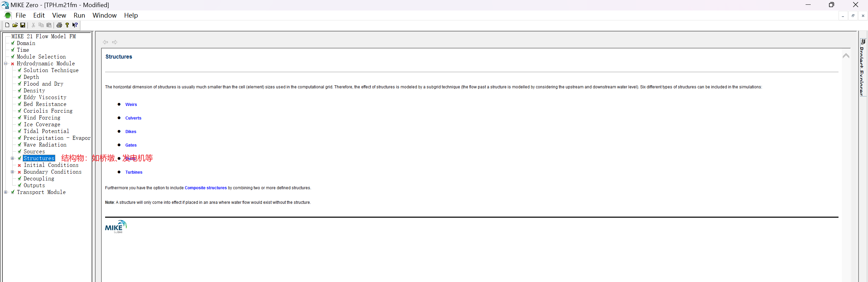Image resolution: width=868 pixels, height=282 pixels.
Task: Print using the printer icon
Action: [59, 25]
